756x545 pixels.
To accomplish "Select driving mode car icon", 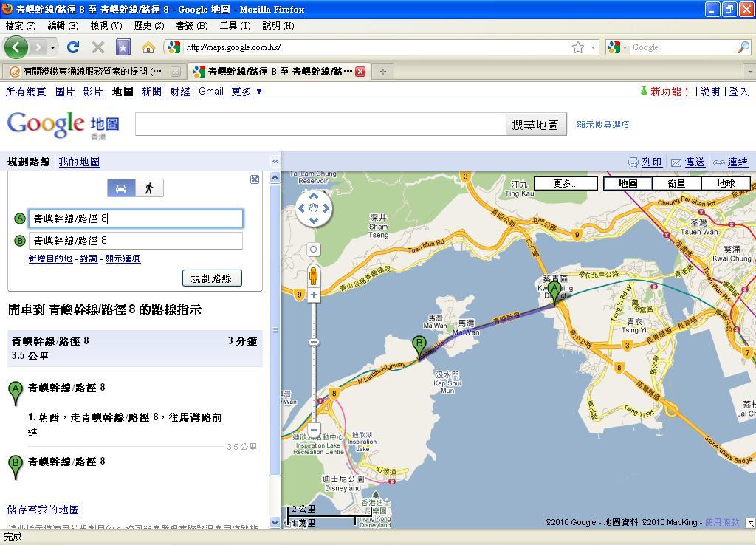I will [122, 188].
